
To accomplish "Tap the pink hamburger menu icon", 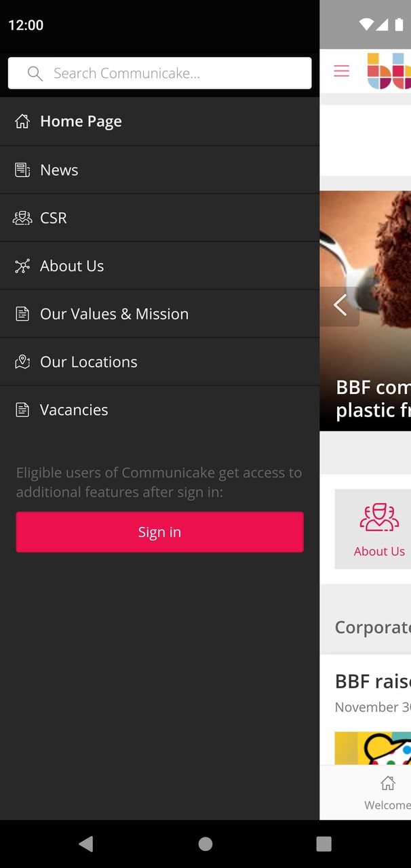I will click(x=341, y=71).
